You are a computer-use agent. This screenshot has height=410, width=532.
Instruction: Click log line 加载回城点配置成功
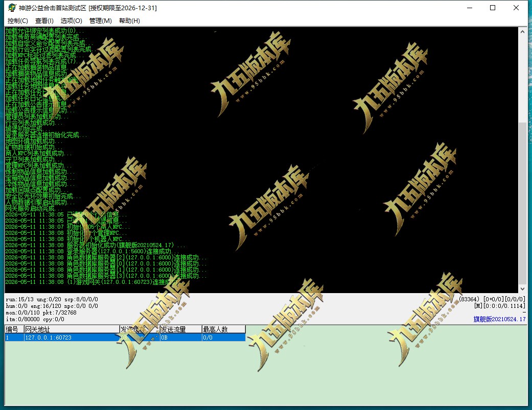click(36, 190)
